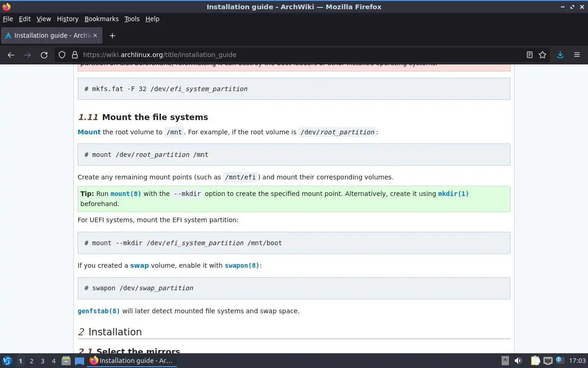The height and width of the screenshot is (368, 588).
Task: Open tracking protection shield info
Action: click(62, 55)
